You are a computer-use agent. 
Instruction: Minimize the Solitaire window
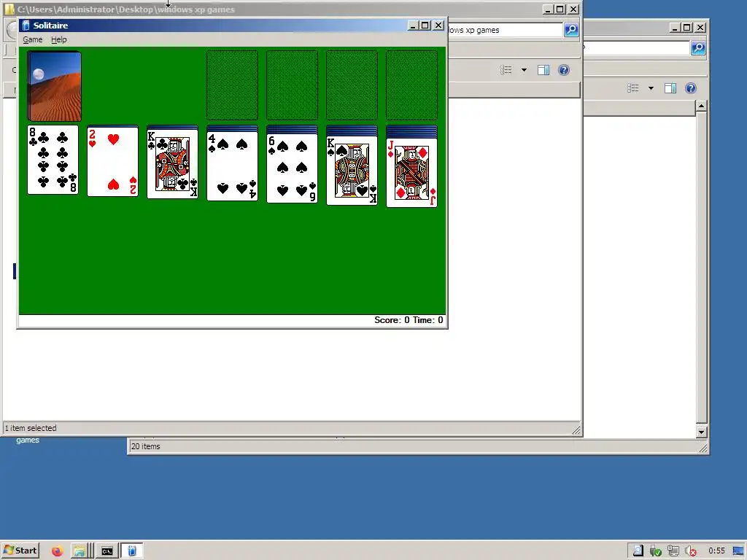[413, 26]
